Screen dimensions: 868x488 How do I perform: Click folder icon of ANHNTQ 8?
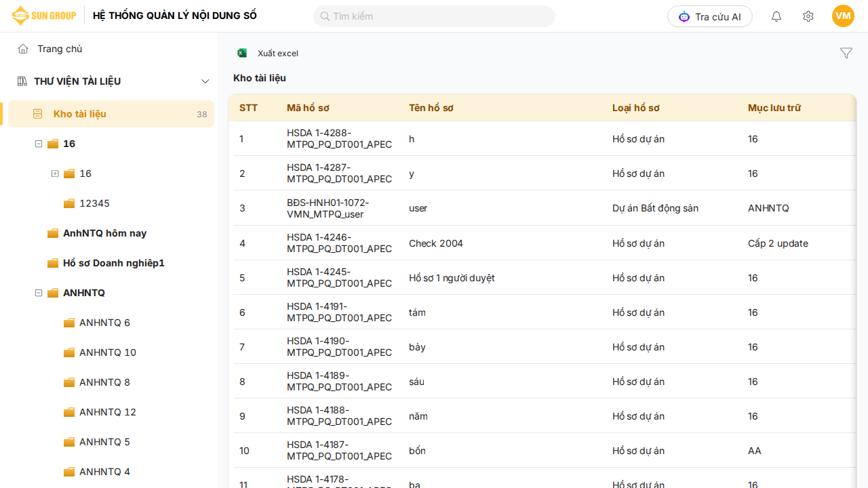(69, 382)
